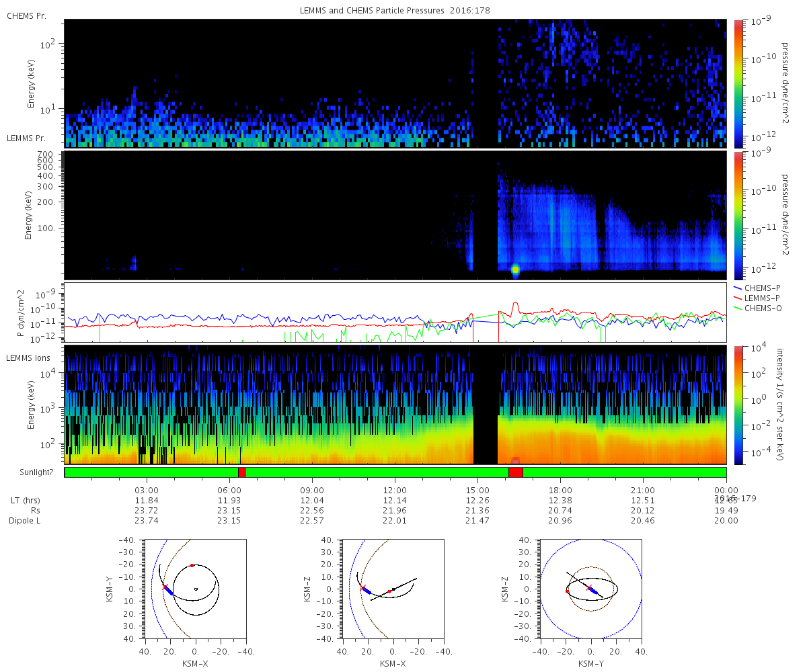Click the 03:00 time axis label
This screenshot has width=807, height=672.
[x=147, y=490]
